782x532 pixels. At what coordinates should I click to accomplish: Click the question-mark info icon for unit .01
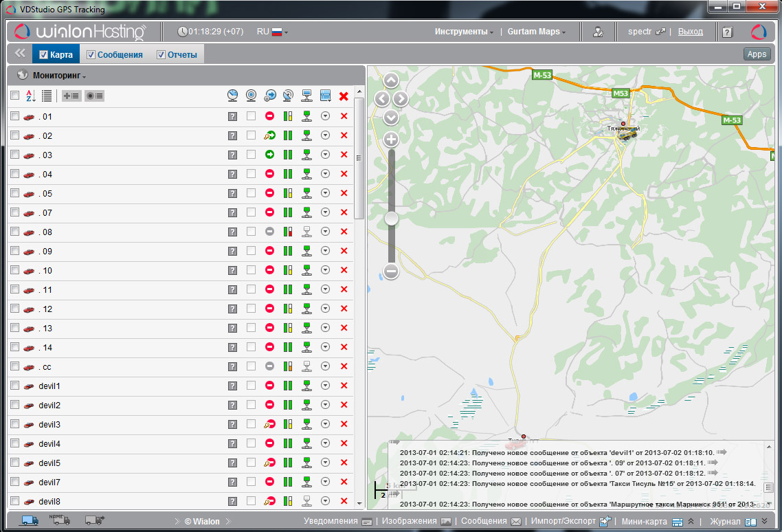pos(232,116)
